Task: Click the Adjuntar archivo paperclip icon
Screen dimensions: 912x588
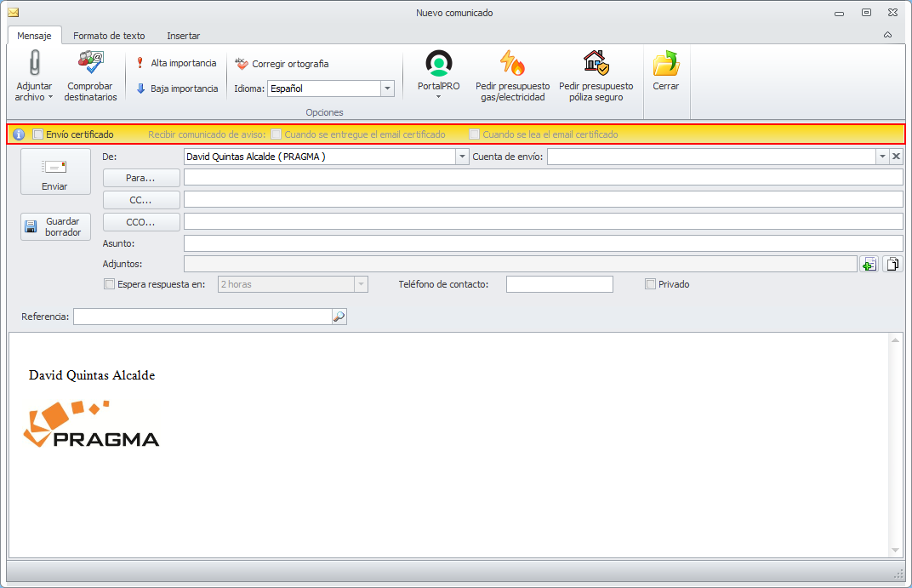Action: [x=34, y=64]
